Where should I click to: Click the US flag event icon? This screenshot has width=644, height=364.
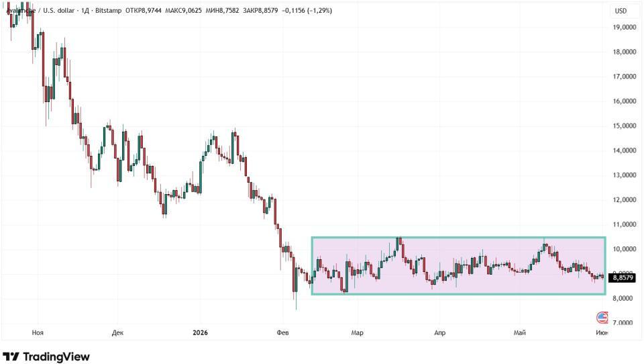click(602, 318)
